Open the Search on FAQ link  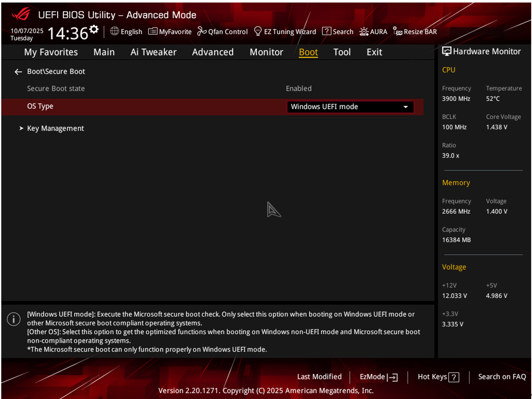tap(502, 377)
